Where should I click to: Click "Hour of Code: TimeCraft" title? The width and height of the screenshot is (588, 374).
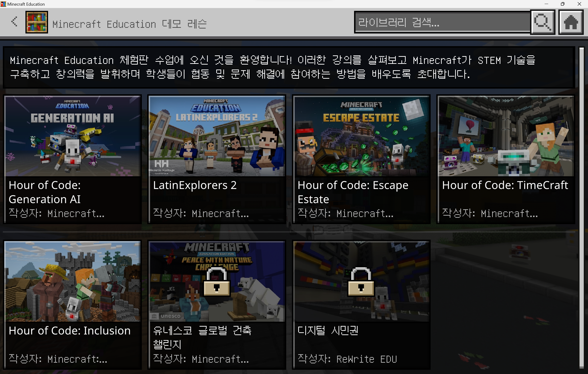coord(505,185)
